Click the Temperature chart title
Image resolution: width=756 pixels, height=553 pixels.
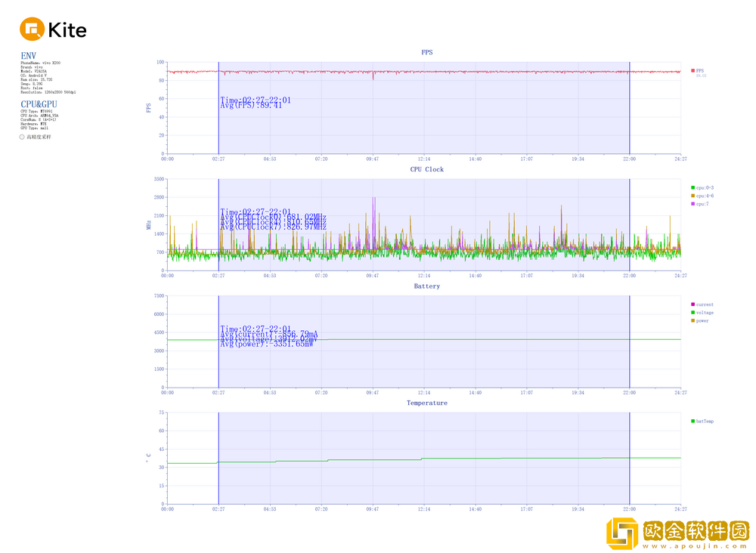pyautogui.click(x=427, y=403)
